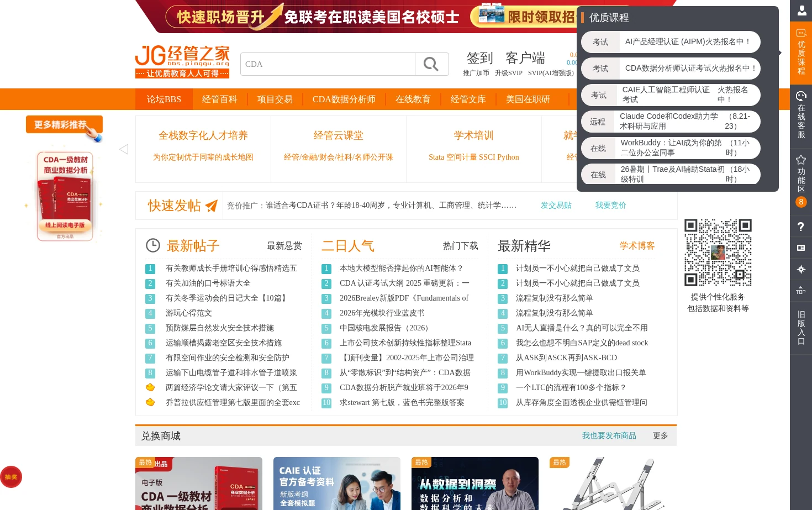
Task: Open CAIE人工智能工程师认证考试 entry
Action: [x=671, y=95]
